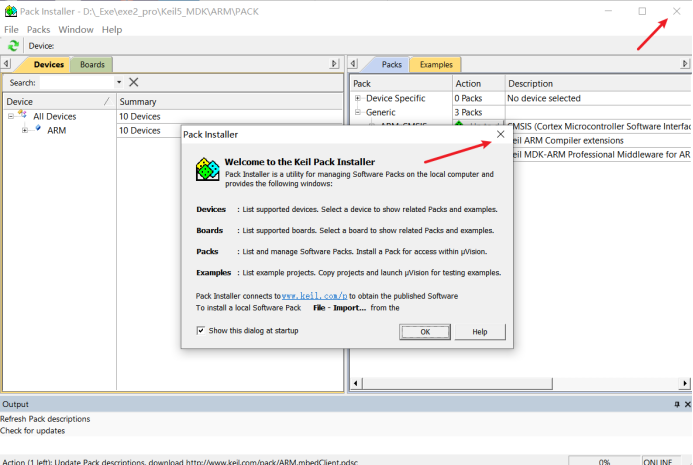This screenshot has width=693, height=465.
Task: Open the Search field dropdown arrow
Action: point(119,82)
